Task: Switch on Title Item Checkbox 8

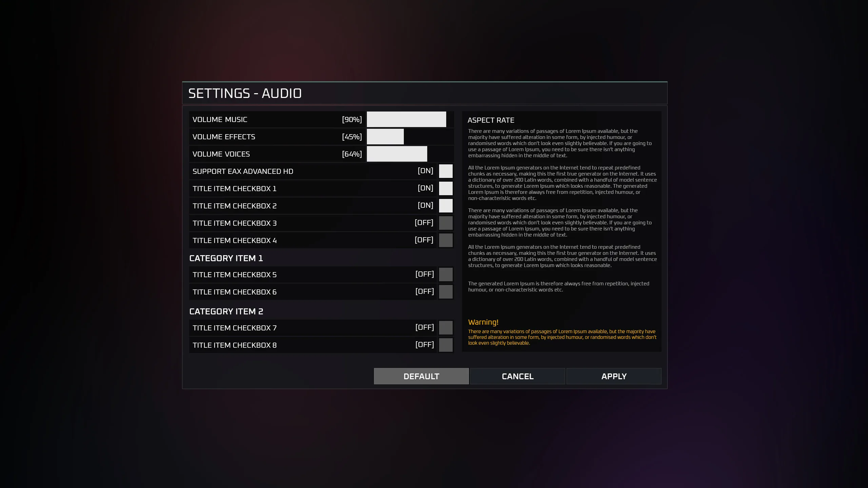Action: [446, 345]
